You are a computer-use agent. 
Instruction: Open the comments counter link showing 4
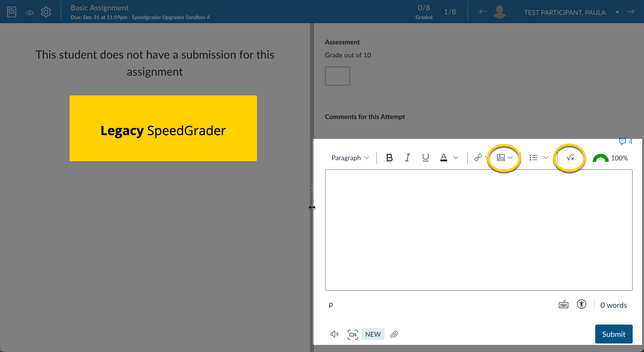[626, 141]
